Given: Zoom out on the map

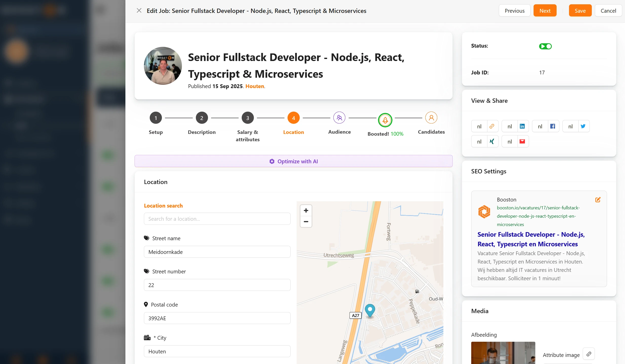Looking at the screenshot, I should point(306,221).
